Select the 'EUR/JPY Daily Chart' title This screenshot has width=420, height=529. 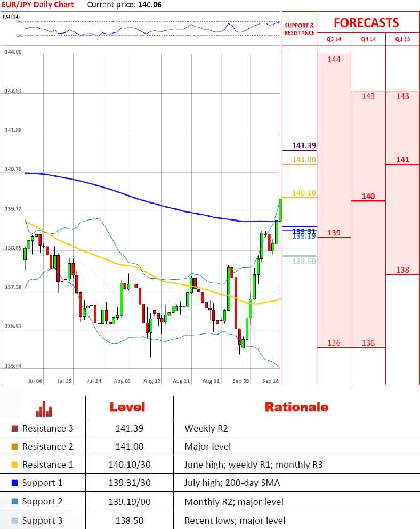[x=38, y=5]
